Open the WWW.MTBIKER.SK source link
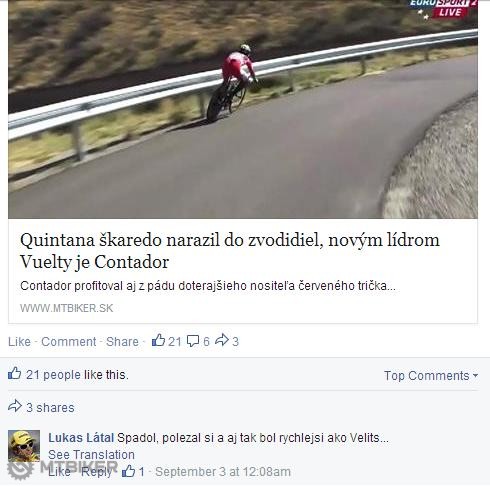Viewport: 490px width, 486px height. tap(67, 308)
